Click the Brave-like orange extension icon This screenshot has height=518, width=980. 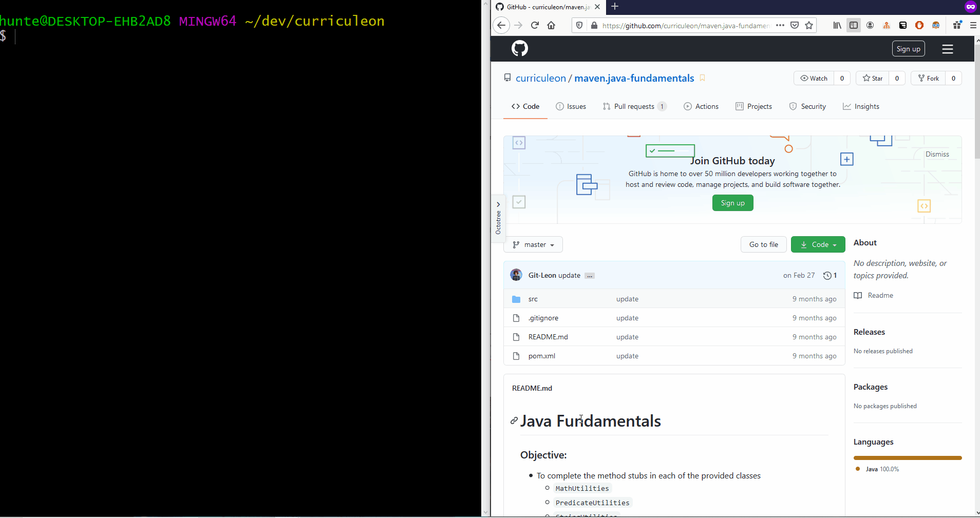tap(919, 25)
